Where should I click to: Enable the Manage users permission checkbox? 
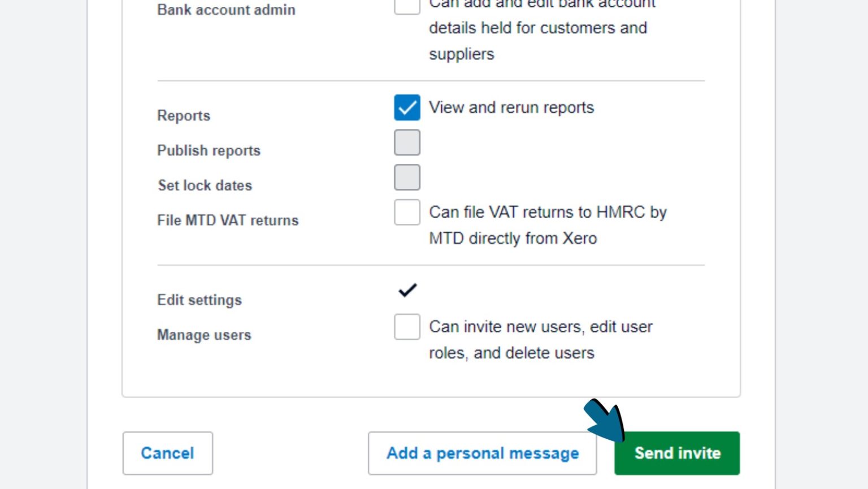click(x=407, y=327)
